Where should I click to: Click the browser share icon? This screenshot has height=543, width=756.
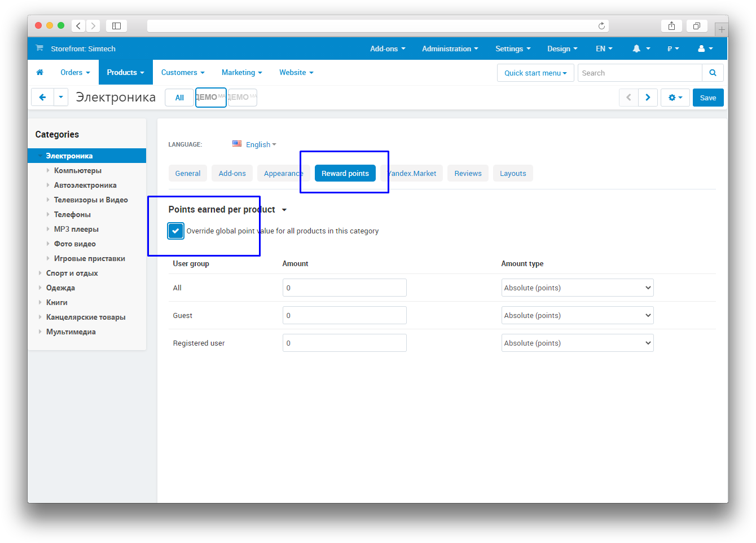pos(671,26)
